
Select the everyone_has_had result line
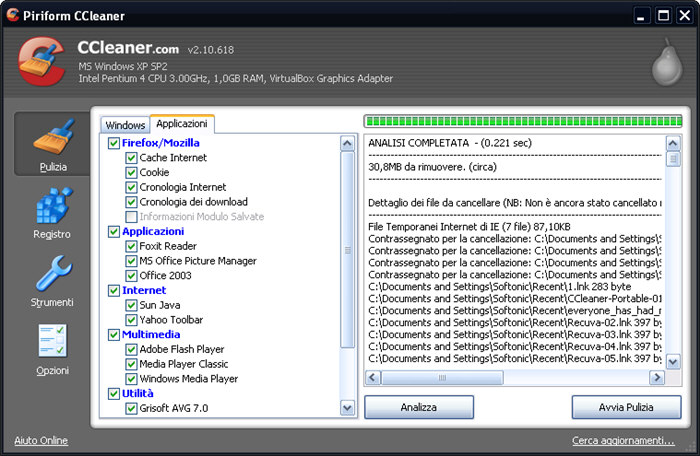point(515,310)
